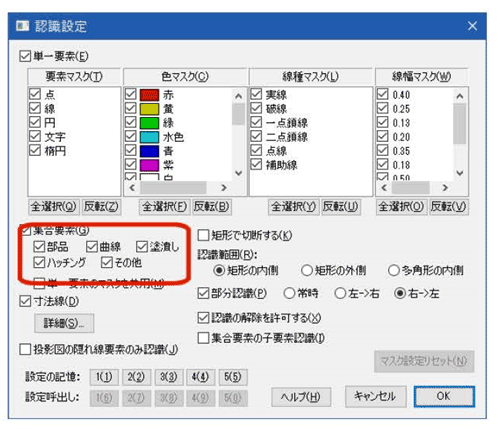Viewport: 500px width, 429px height.
Task: Uncheck 文字 in element mask list
Action: (35, 136)
